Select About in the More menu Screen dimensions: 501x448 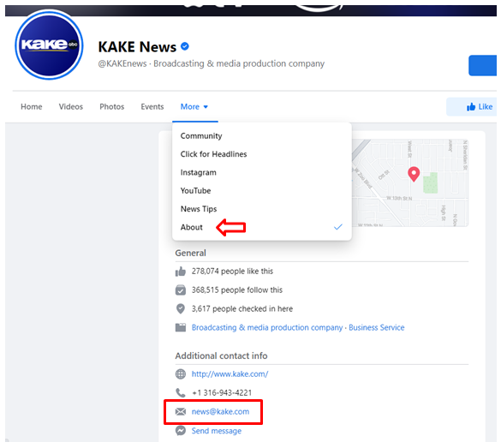pyautogui.click(x=191, y=227)
